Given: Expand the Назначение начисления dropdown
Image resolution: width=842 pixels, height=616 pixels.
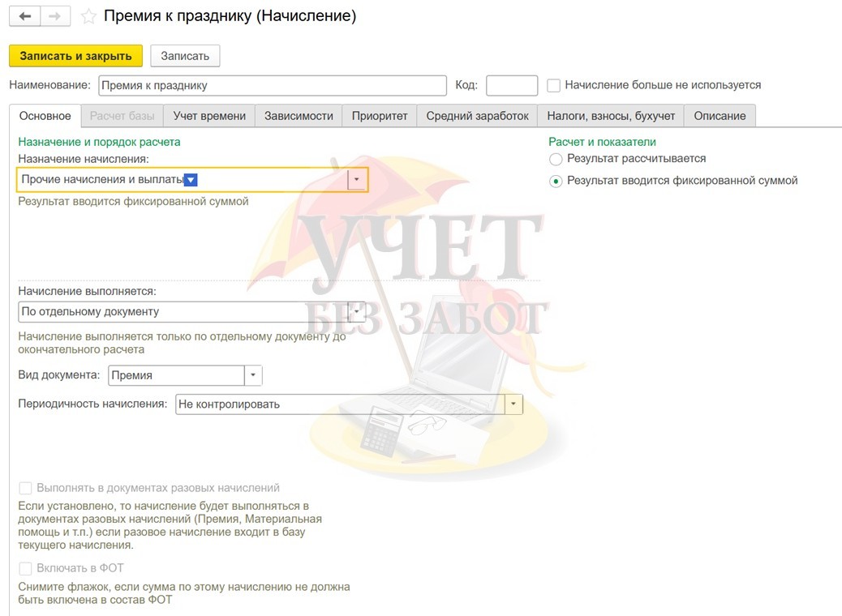Looking at the screenshot, I should tap(357, 179).
